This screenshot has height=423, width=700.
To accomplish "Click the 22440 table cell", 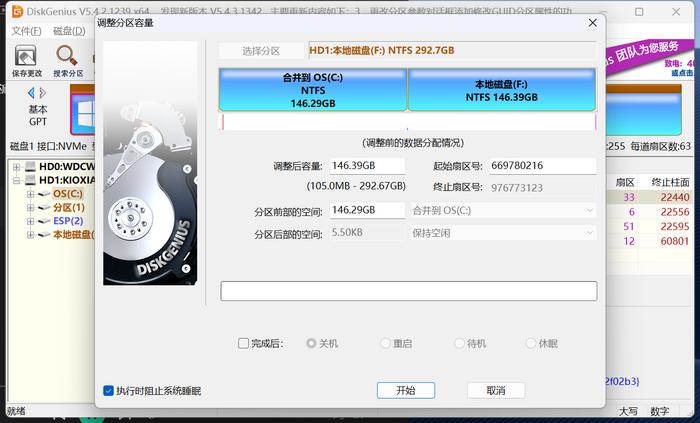I will coord(675,197).
